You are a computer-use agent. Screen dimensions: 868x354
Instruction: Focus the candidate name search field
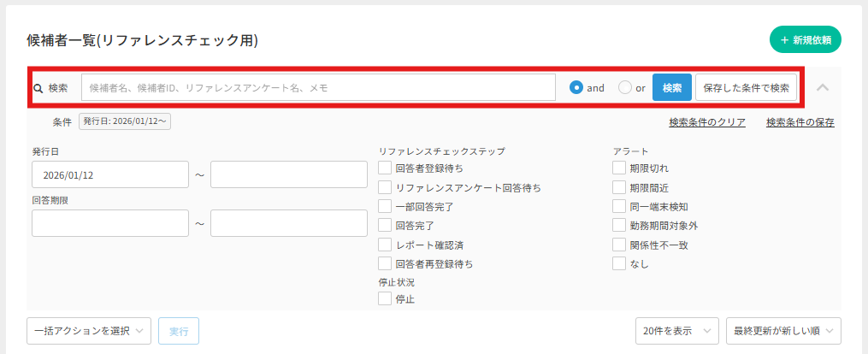(318, 87)
